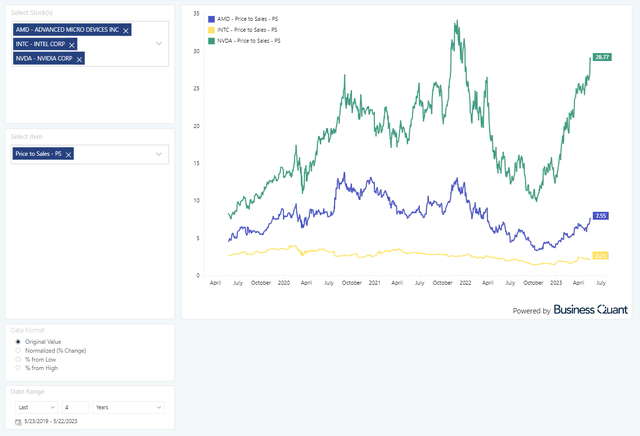Click the calendar icon beside date range
The width and height of the screenshot is (640, 436).
click(x=18, y=422)
